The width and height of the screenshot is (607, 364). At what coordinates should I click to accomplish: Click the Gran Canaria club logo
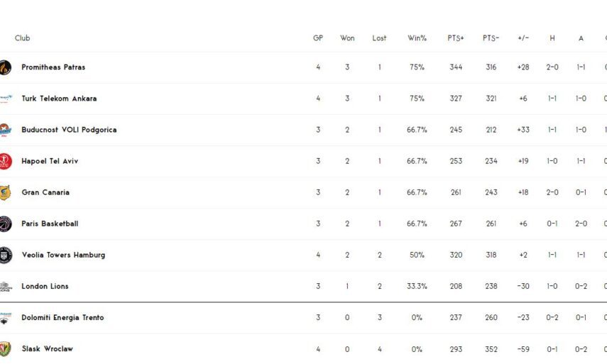(5, 192)
